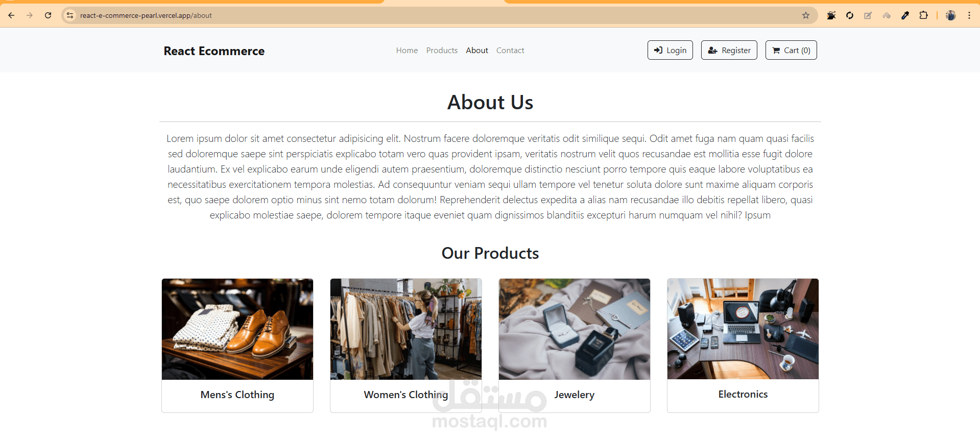Go to the Home nav link
The width and height of the screenshot is (980, 440).
tap(407, 50)
